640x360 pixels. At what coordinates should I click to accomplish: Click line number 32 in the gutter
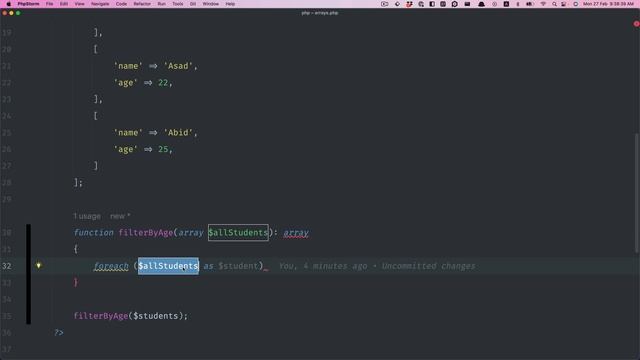(x=7, y=266)
